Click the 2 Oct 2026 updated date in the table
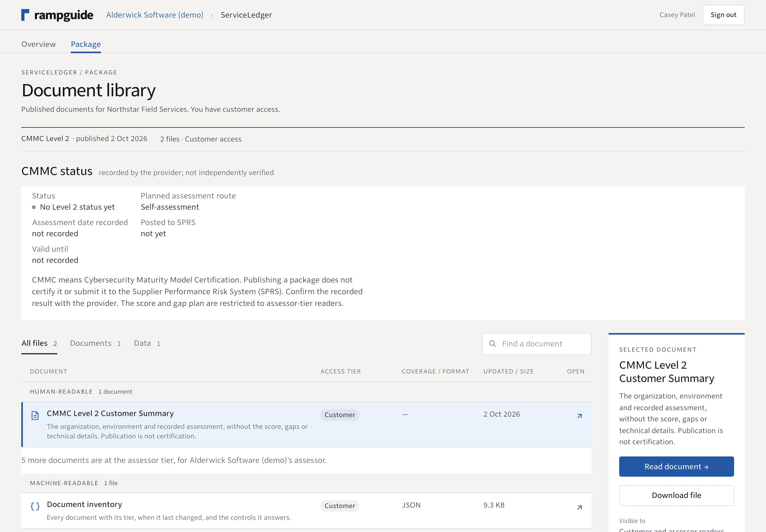 501,414
